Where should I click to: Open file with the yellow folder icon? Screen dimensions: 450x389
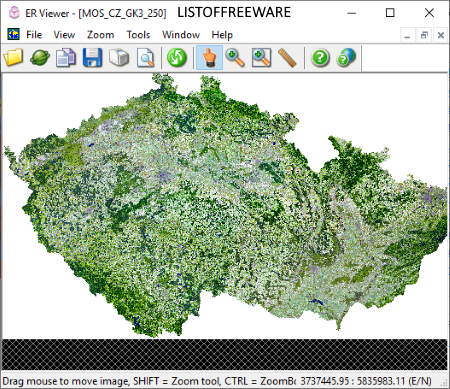13,58
